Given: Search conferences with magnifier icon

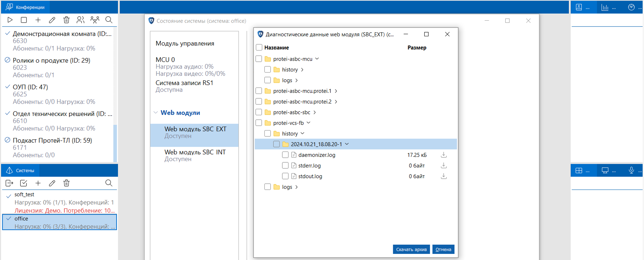Looking at the screenshot, I should coord(109,20).
